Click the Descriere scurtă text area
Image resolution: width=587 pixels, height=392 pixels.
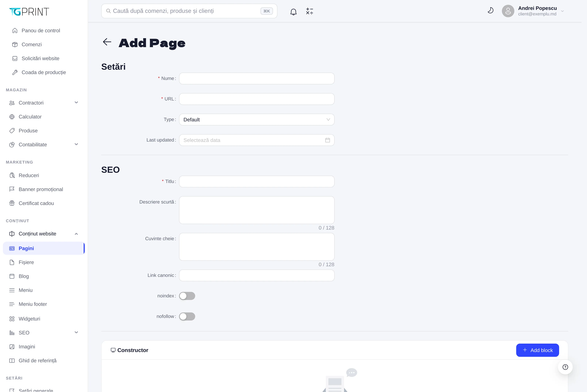click(257, 210)
